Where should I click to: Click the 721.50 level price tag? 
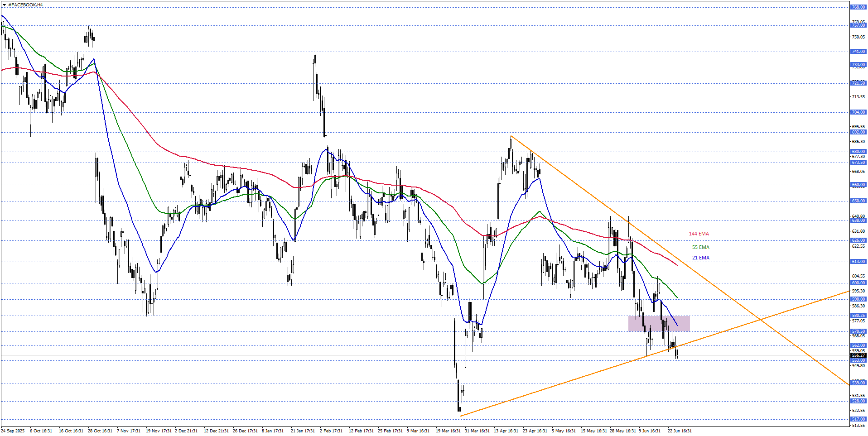[x=858, y=83]
